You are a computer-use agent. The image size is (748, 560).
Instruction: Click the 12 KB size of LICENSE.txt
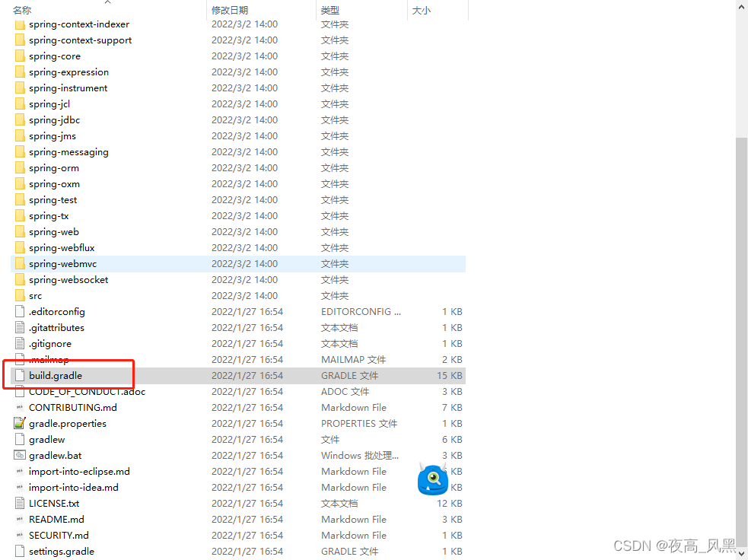pyautogui.click(x=450, y=503)
